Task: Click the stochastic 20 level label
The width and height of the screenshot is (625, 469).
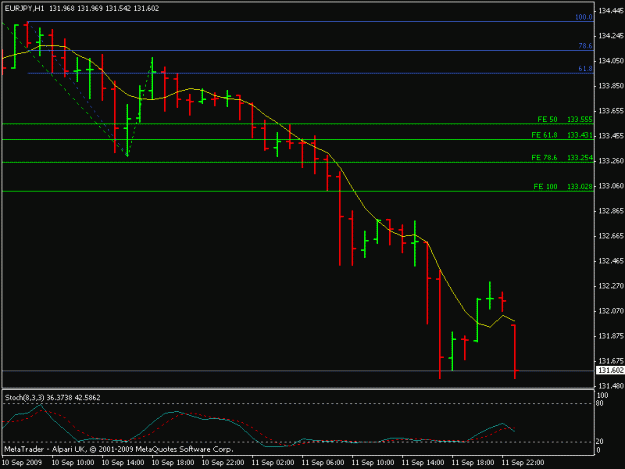Action: click(x=599, y=442)
